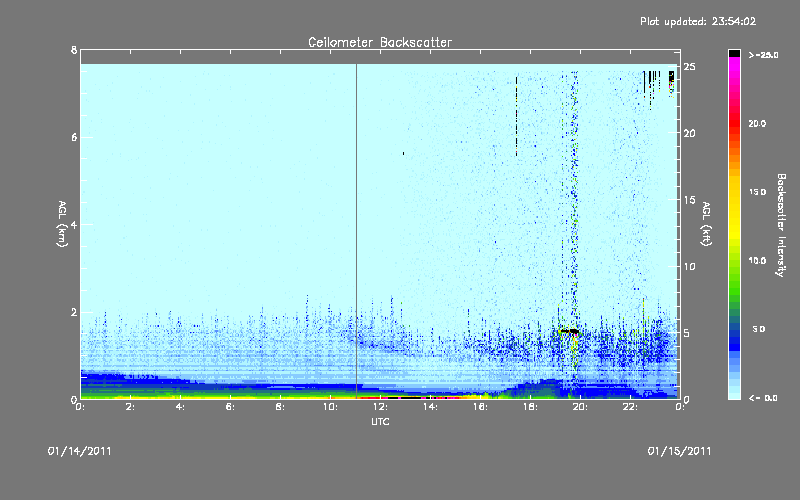Screen dimensions: 800x500
Task: Click the "12:" UTC time tick label
Action: pos(380,407)
